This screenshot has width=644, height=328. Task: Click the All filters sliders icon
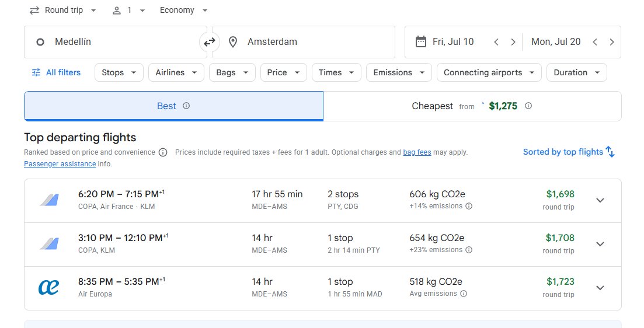pos(36,72)
